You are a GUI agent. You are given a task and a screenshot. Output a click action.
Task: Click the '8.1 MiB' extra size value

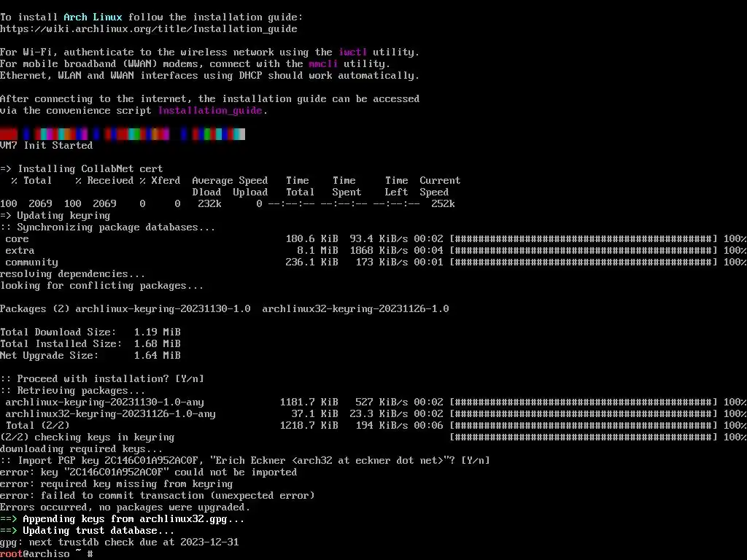317,251
